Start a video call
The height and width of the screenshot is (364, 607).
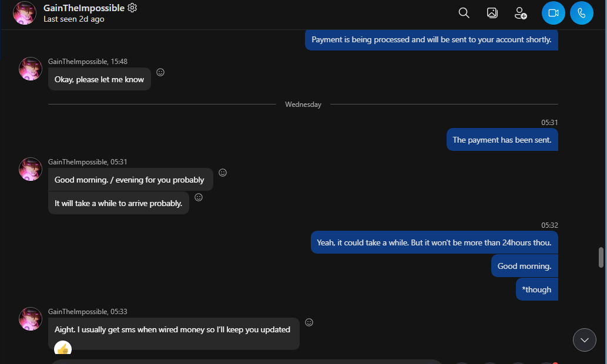pyautogui.click(x=553, y=13)
